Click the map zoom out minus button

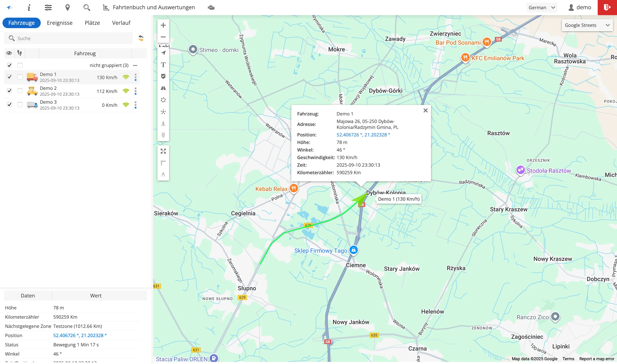tap(163, 37)
